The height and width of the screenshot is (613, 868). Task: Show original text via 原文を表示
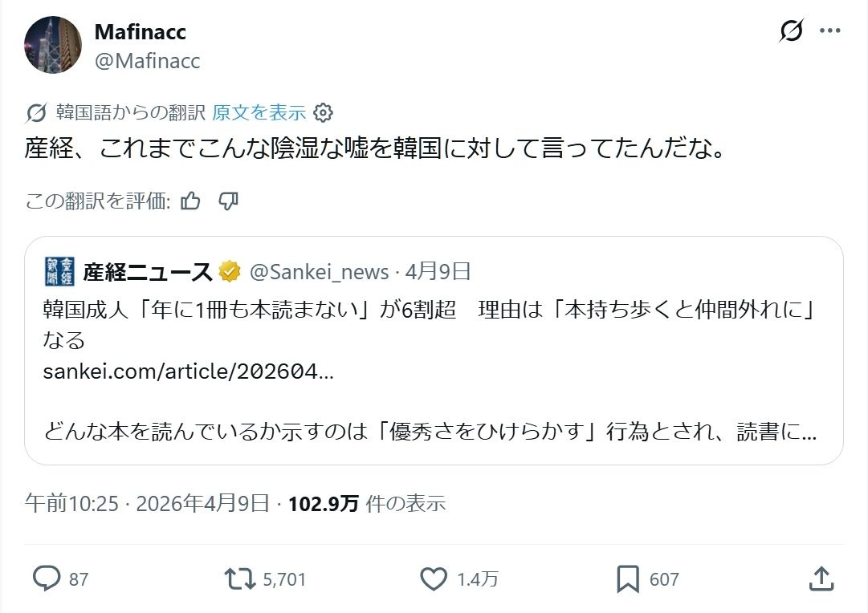point(259,112)
